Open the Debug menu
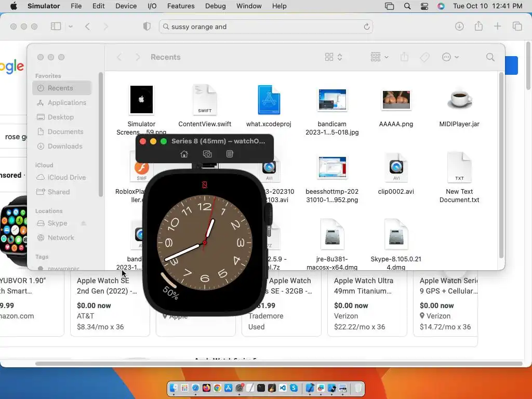 click(216, 6)
